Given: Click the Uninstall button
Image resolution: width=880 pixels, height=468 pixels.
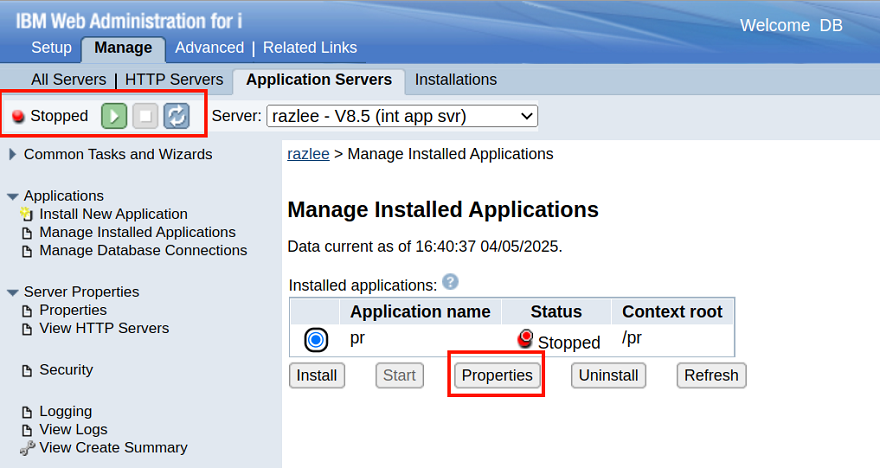Looking at the screenshot, I should click(x=609, y=376).
